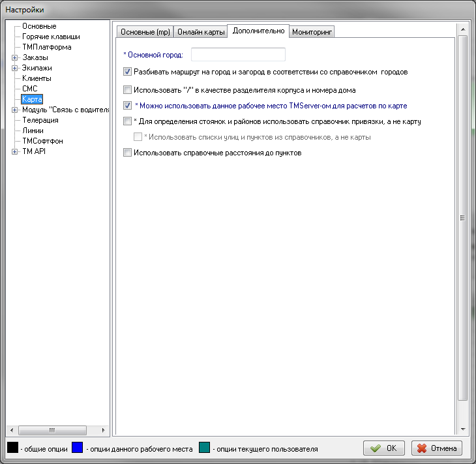Select Основные in the settings tree
Screen dimensions: 476x464
(x=39, y=26)
